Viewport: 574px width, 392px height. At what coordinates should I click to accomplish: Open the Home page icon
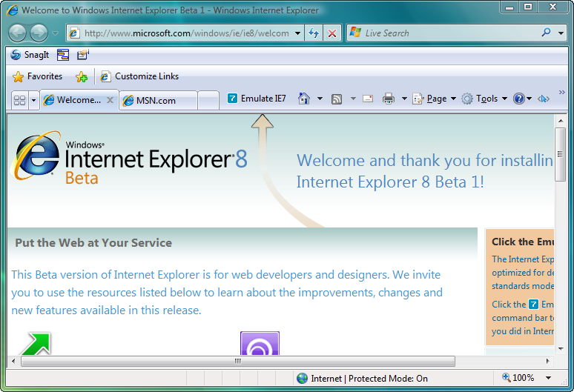(x=303, y=99)
